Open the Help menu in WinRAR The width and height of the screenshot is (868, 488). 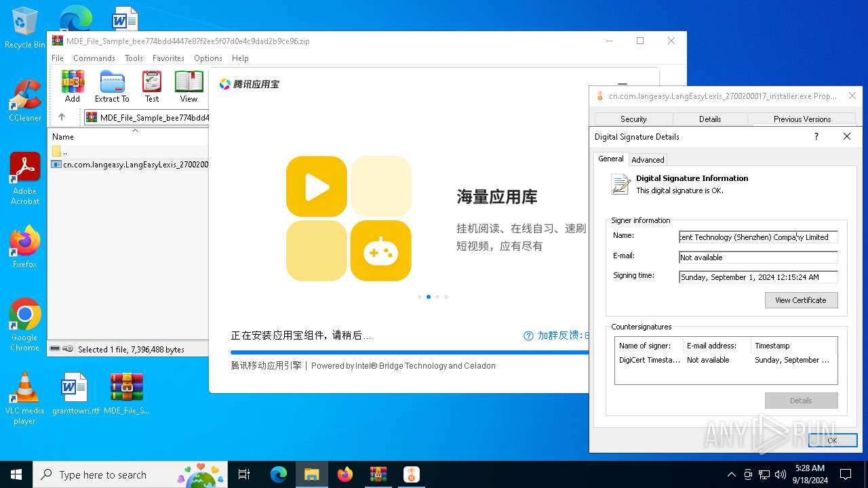240,58
